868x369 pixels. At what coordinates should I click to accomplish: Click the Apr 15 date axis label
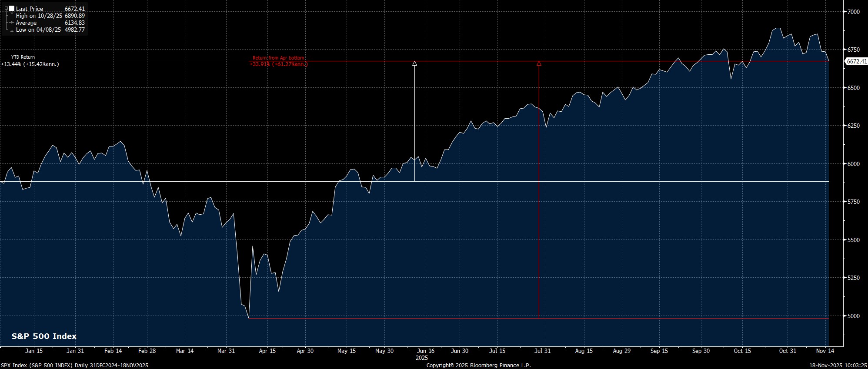(267, 351)
